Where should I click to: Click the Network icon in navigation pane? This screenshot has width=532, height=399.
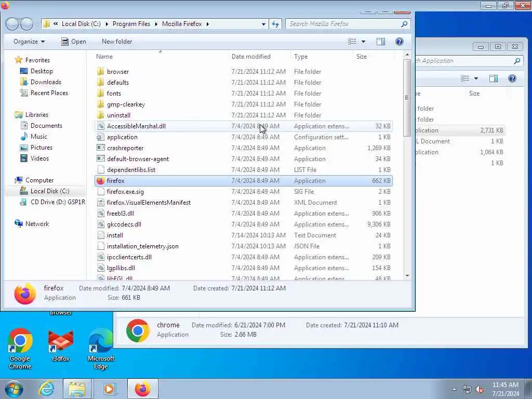tap(18, 223)
